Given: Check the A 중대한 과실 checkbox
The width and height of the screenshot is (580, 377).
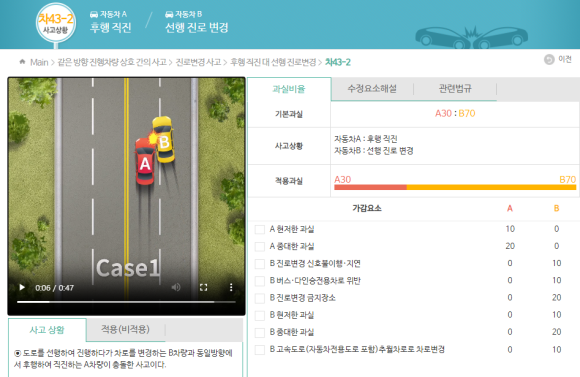Looking at the screenshot, I should [260, 246].
